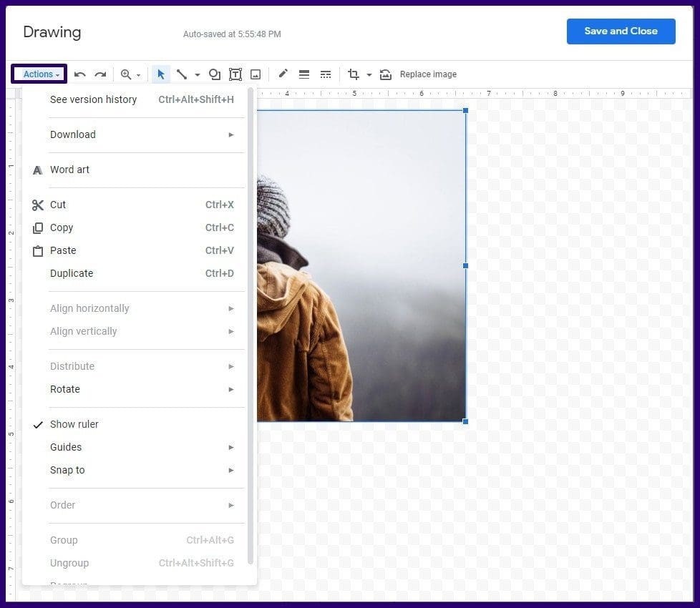Screen dimensions: 700x608
Task: Expand the Rotate submenu
Action: [139, 389]
